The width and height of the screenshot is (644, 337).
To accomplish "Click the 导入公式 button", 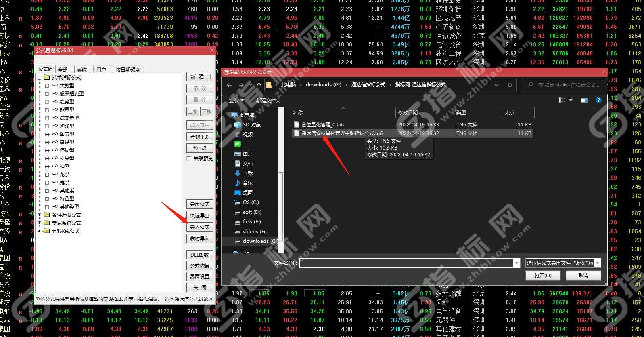I will (x=200, y=227).
